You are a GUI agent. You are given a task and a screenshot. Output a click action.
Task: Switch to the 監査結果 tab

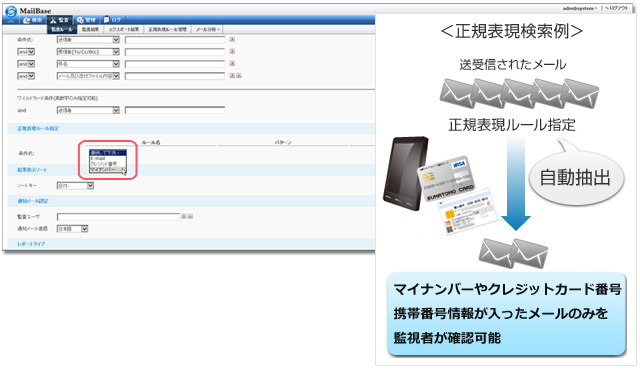[x=90, y=29]
